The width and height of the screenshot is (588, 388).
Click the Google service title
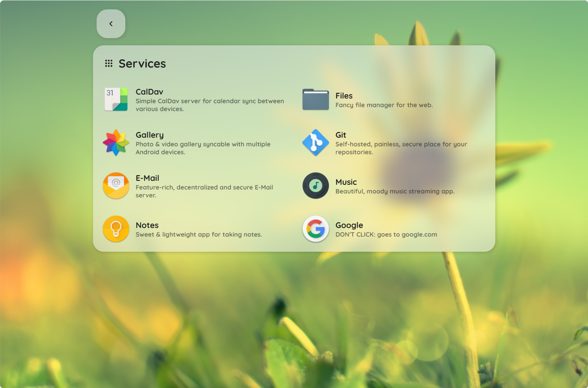[349, 225]
